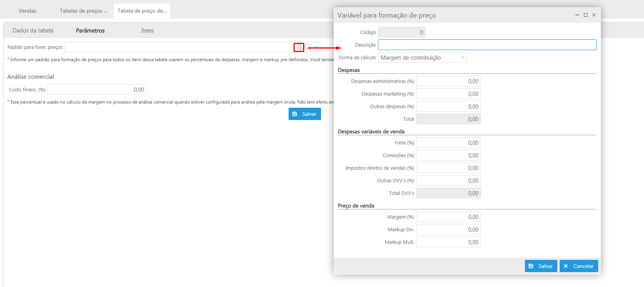Edit Outras despesas (%) field
Screen dimensions: 644x287
click(x=449, y=106)
